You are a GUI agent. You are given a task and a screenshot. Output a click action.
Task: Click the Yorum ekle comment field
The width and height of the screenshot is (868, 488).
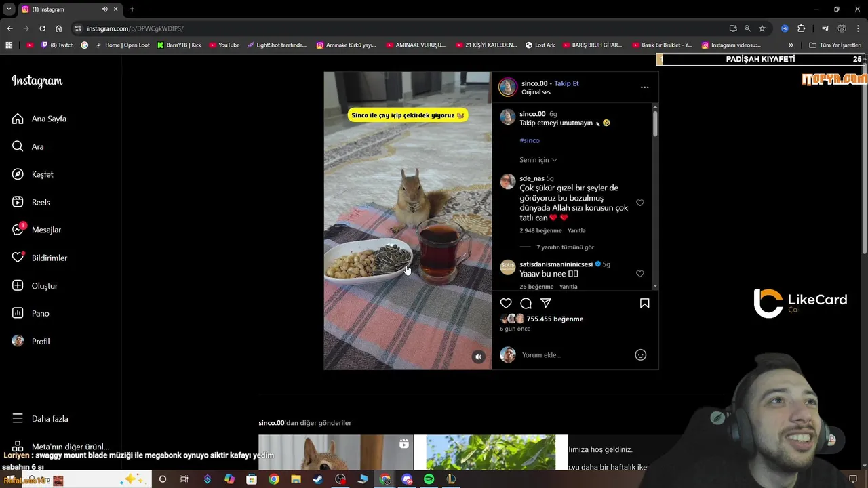pos(573,354)
